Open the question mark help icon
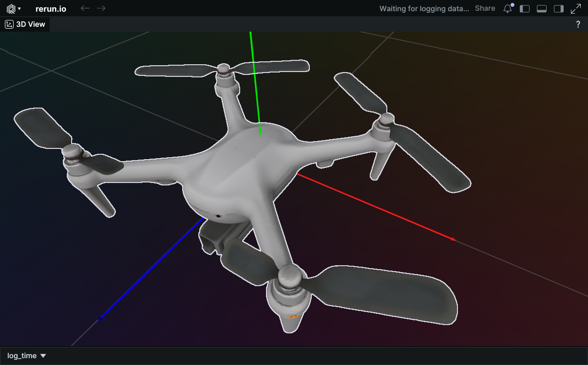This screenshot has width=588, height=365. [x=578, y=24]
